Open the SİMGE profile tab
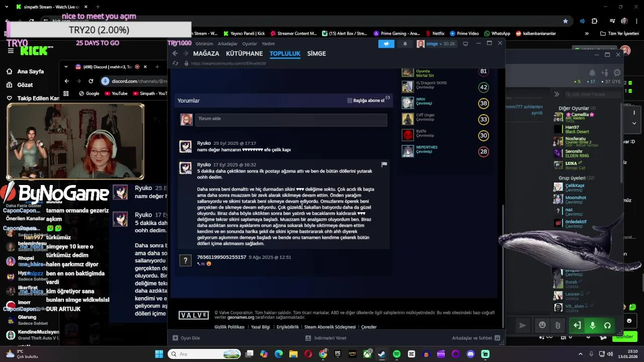This screenshot has width=644, height=362. click(x=316, y=53)
